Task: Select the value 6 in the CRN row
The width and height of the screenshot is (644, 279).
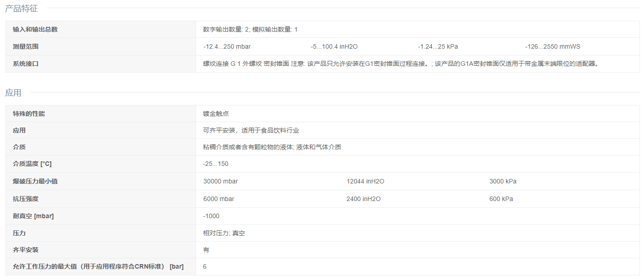Action: coord(205,266)
